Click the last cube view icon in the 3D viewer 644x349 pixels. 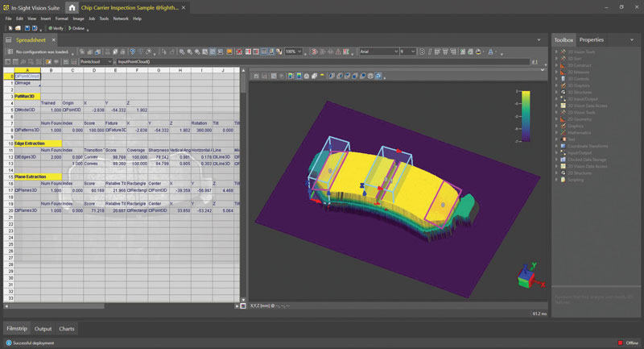coord(378,76)
